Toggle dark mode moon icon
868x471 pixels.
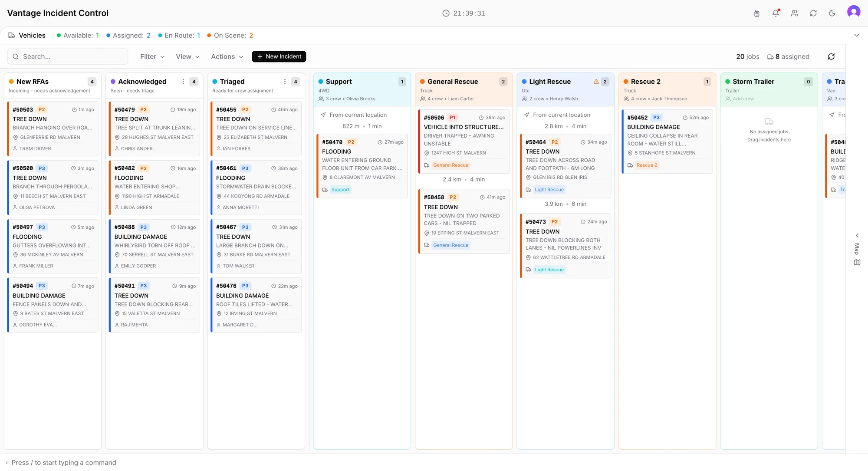tap(832, 13)
